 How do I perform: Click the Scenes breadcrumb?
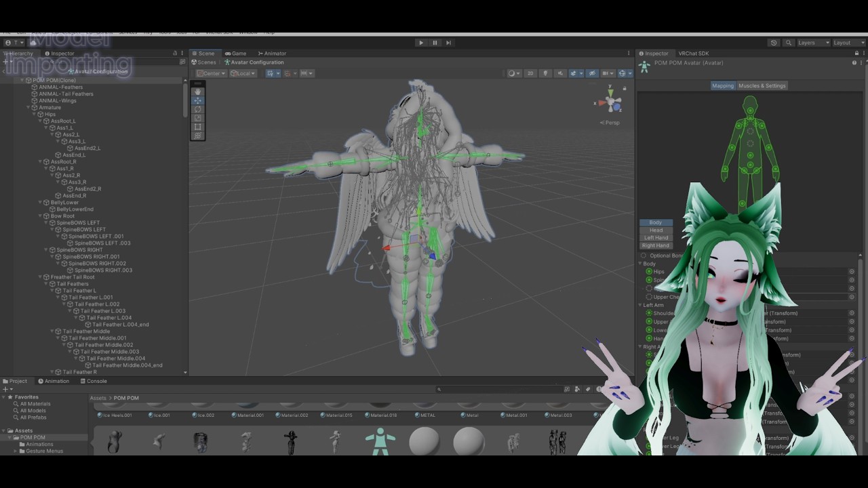coord(203,62)
